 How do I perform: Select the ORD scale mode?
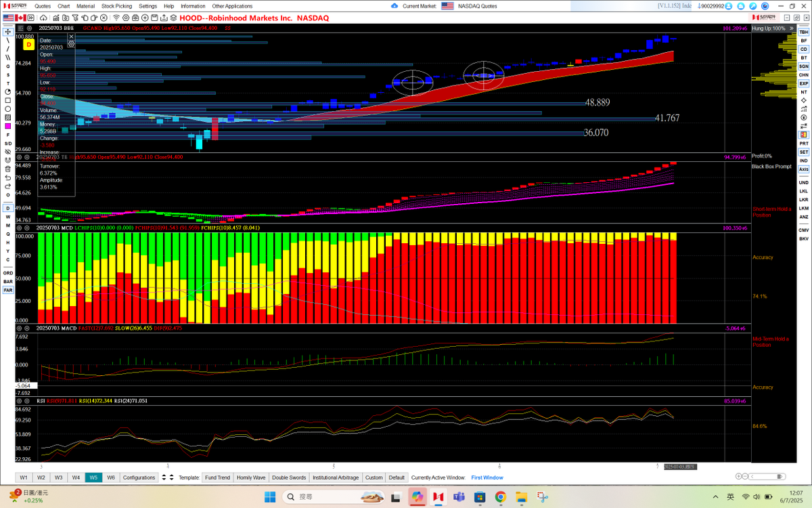tap(8, 272)
